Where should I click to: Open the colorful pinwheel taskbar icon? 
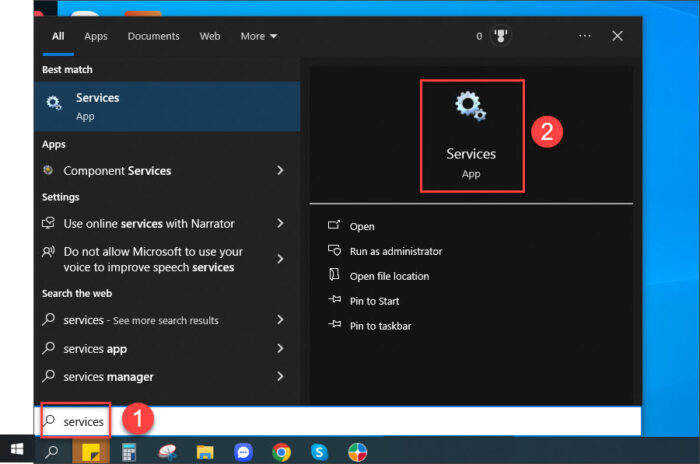pyautogui.click(x=358, y=452)
